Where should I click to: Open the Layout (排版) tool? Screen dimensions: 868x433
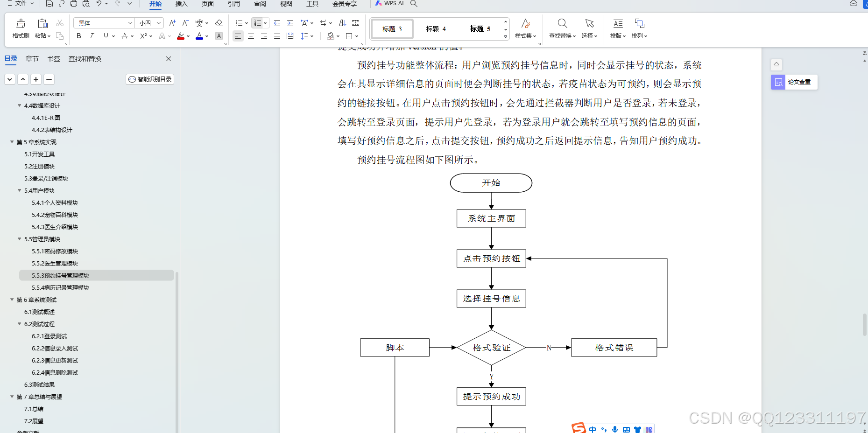click(618, 28)
